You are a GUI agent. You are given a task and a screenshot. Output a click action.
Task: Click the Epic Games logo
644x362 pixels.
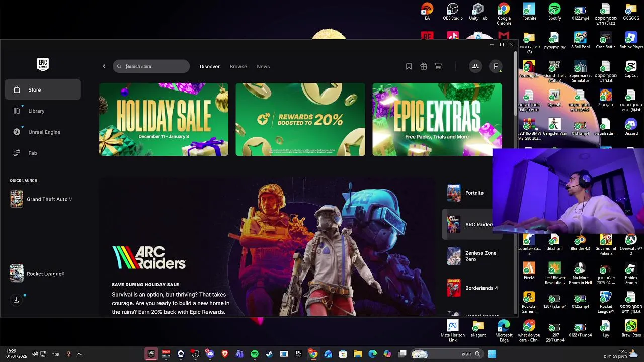(43, 64)
